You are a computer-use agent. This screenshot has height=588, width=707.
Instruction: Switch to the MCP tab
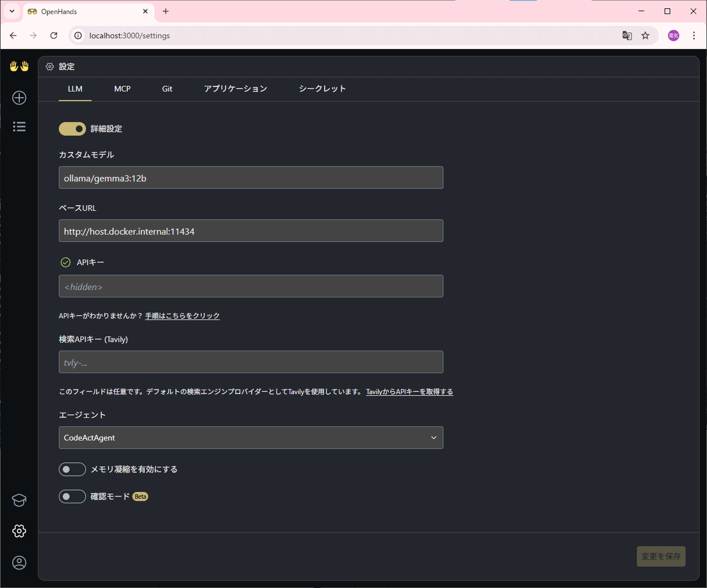click(122, 89)
